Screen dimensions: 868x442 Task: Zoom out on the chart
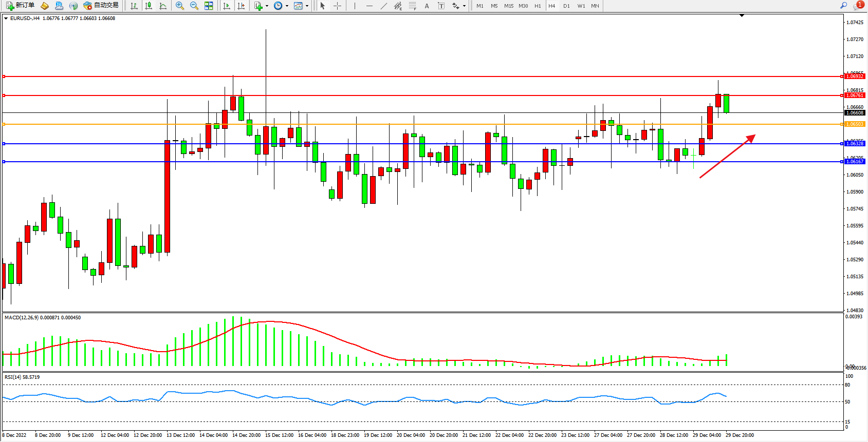(194, 6)
